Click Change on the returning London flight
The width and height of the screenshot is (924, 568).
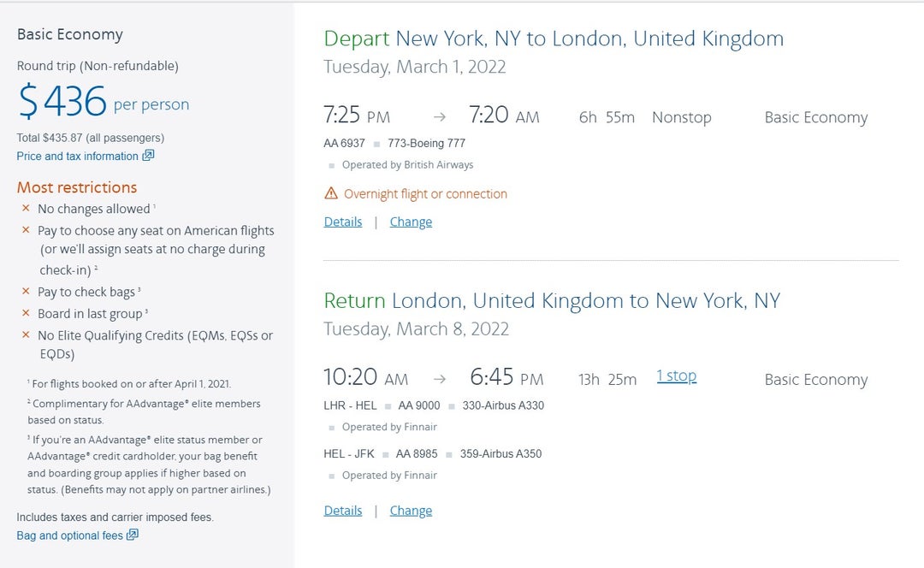point(411,510)
